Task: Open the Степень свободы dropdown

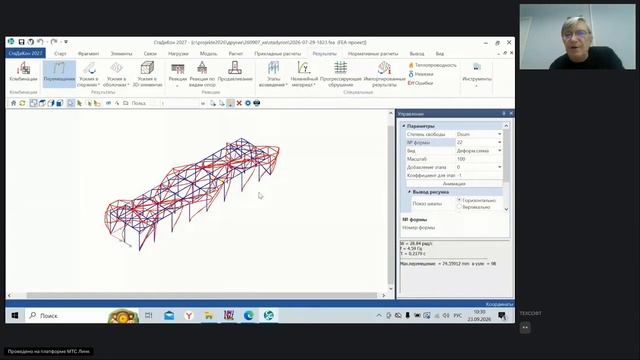Action: click(x=500, y=134)
